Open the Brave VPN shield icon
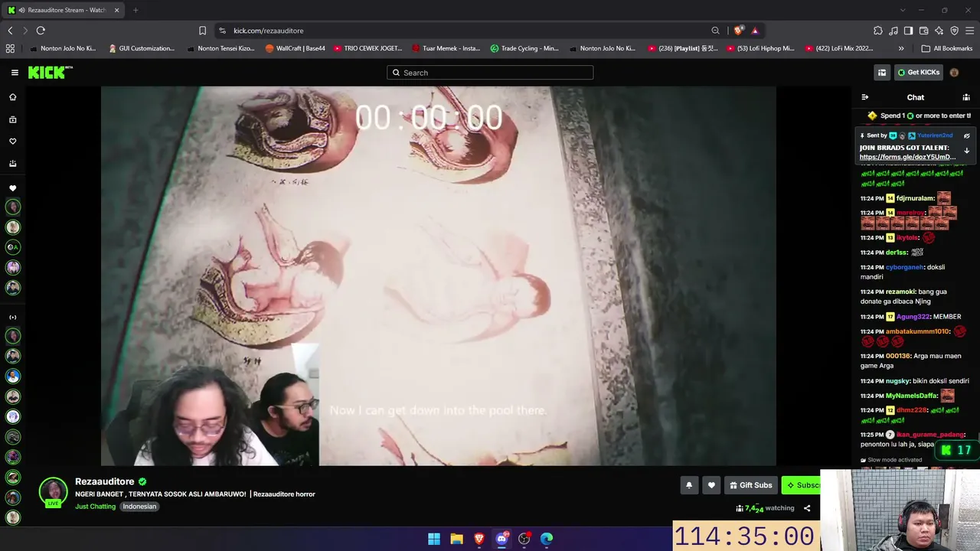 click(954, 31)
